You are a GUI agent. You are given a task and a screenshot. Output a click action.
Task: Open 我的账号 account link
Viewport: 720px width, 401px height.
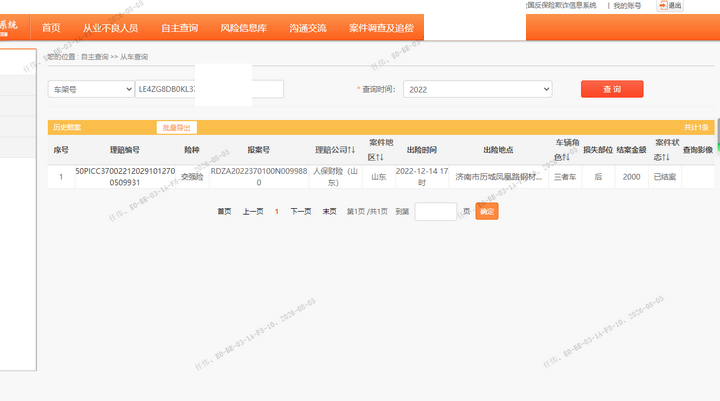(627, 6)
